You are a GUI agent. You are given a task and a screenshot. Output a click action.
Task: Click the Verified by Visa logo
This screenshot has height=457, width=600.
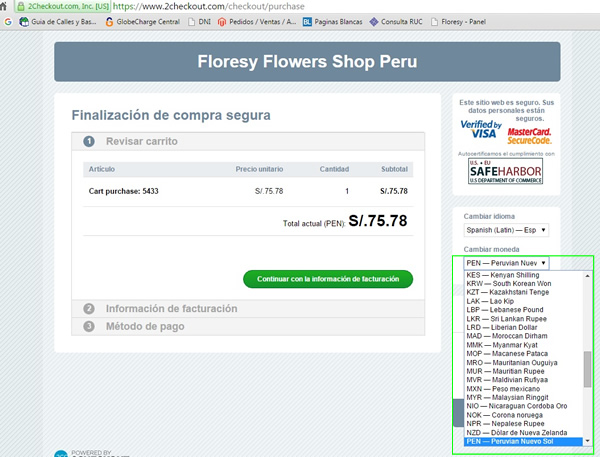pos(481,129)
